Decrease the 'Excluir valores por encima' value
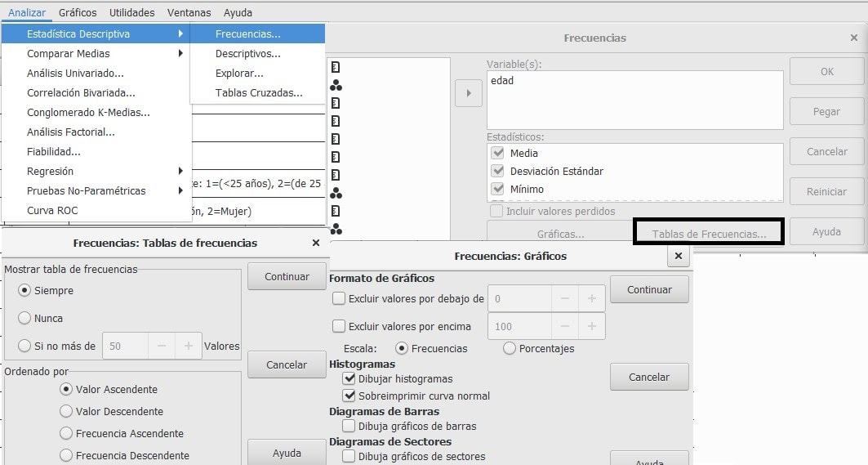The width and height of the screenshot is (868, 465). point(564,326)
